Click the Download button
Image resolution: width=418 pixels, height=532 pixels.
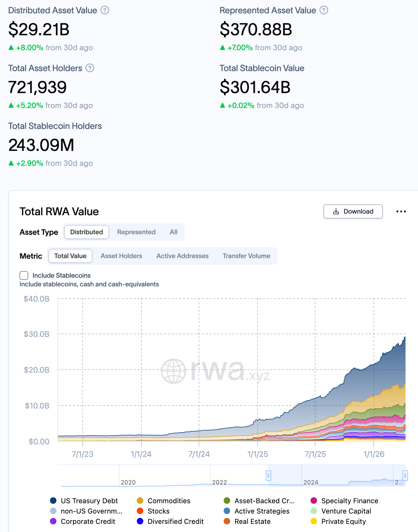(x=353, y=211)
